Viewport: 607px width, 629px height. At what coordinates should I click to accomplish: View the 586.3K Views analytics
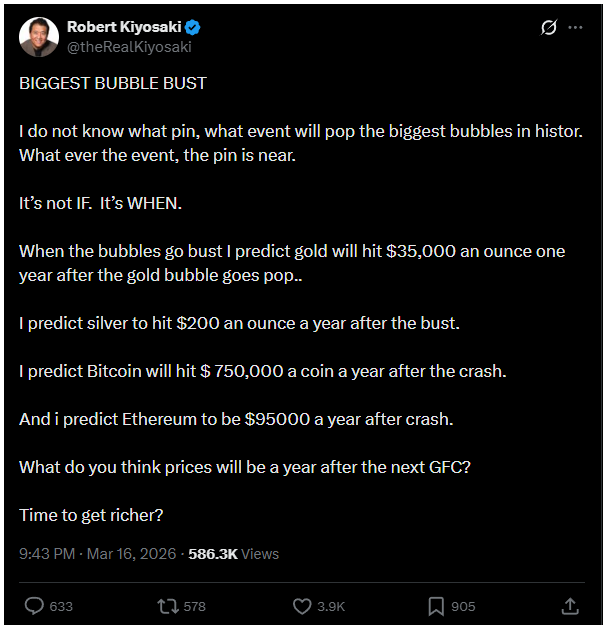click(233, 553)
